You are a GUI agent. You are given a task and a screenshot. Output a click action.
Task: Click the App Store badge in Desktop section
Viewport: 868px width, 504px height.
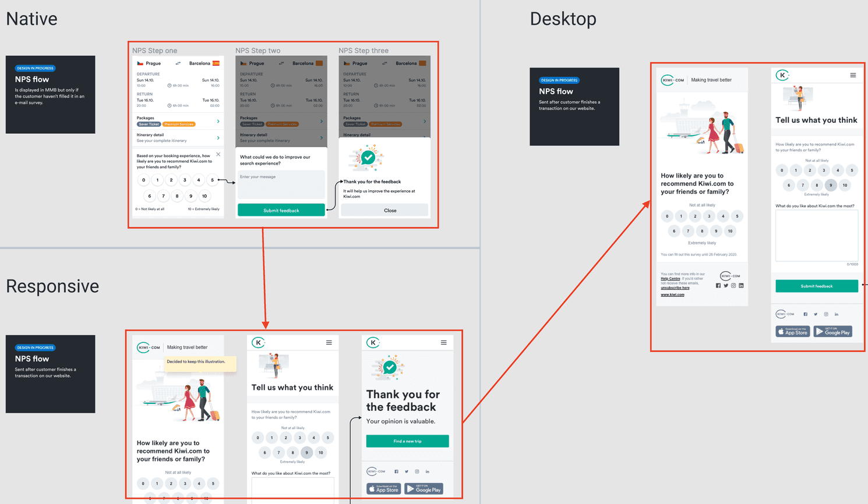[x=792, y=332]
